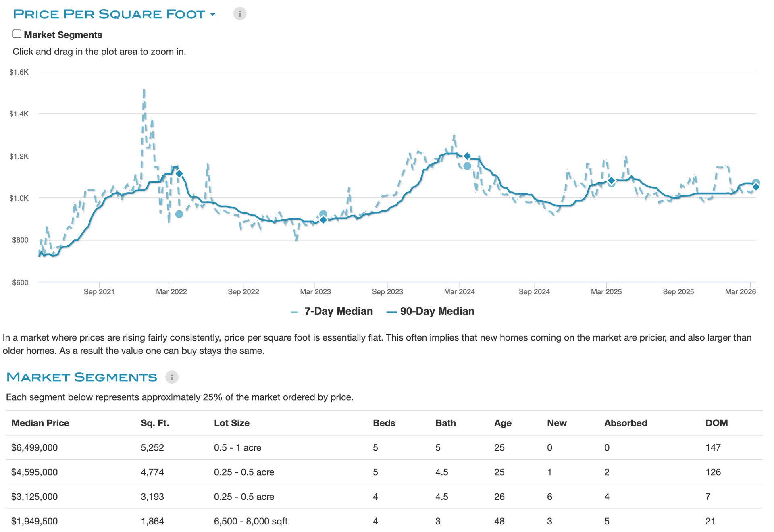Click 7-Day Median legend color dash
The image size is (774, 532).
click(294, 312)
